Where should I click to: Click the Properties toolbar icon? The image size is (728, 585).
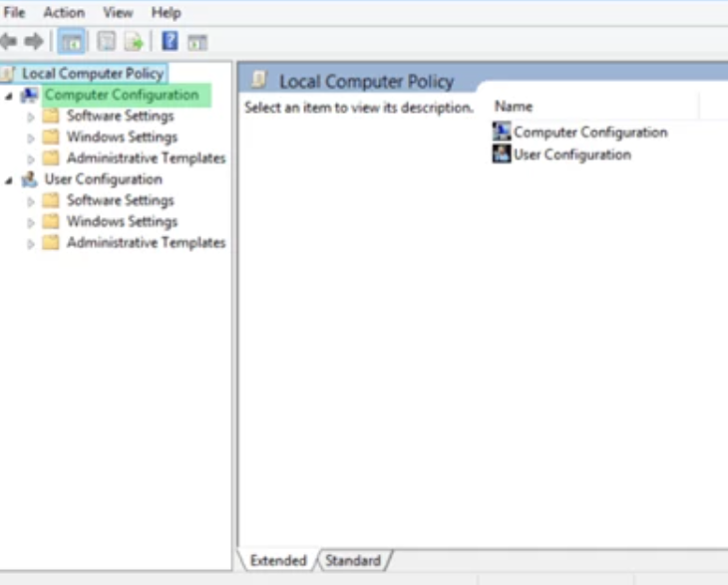[x=107, y=42]
